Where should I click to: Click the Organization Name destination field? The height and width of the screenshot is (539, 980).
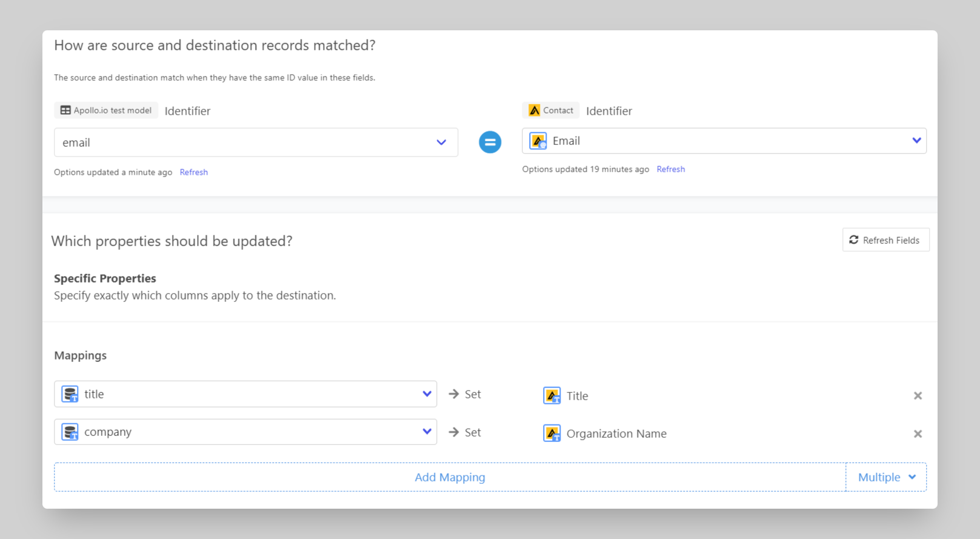click(x=616, y=434)
